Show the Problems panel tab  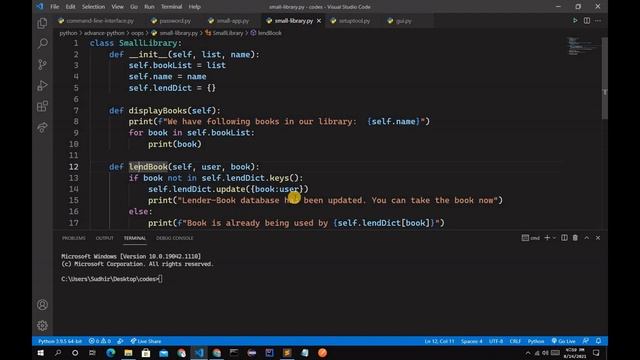tap(74, 238)
